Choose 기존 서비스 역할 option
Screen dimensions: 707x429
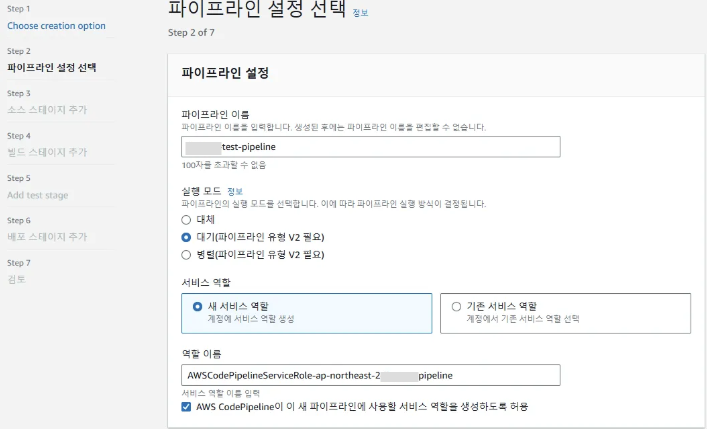coord(457,306)
